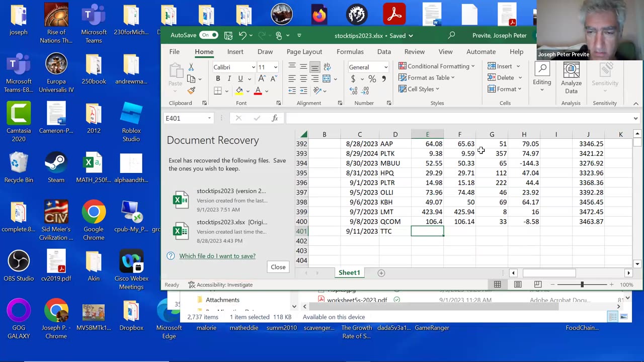Click the Increase Decimal icon
The image size is (644, 362).
[x=353, y=91]
